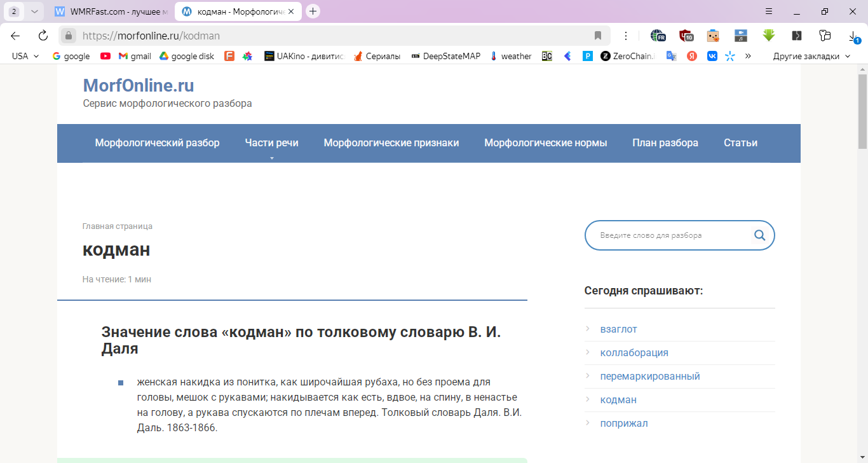Open the word взаглот
The image size is (868, 463).
point(619,329)
